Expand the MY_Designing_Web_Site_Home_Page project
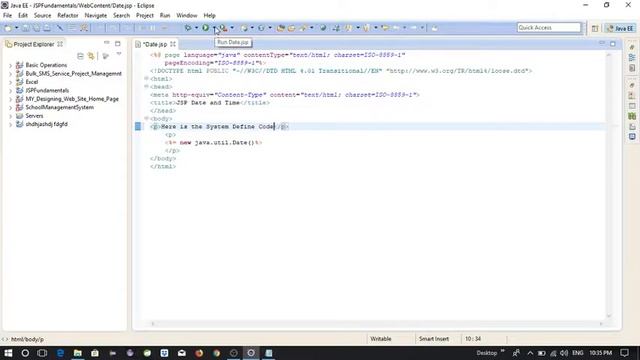Image resolution: width=640 pixels, height=360 pixels. 10,99
